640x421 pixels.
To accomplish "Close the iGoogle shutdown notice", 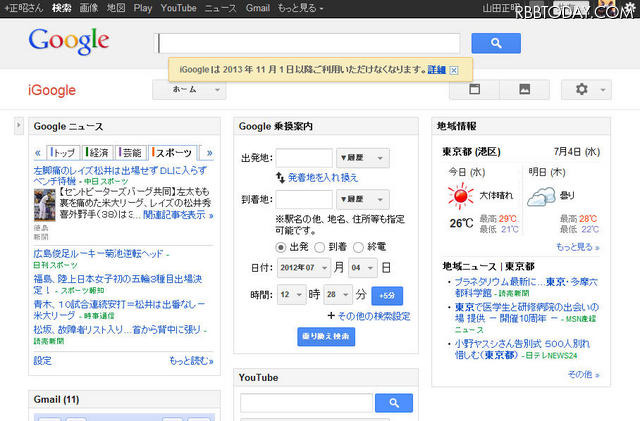I will (453, 70).
